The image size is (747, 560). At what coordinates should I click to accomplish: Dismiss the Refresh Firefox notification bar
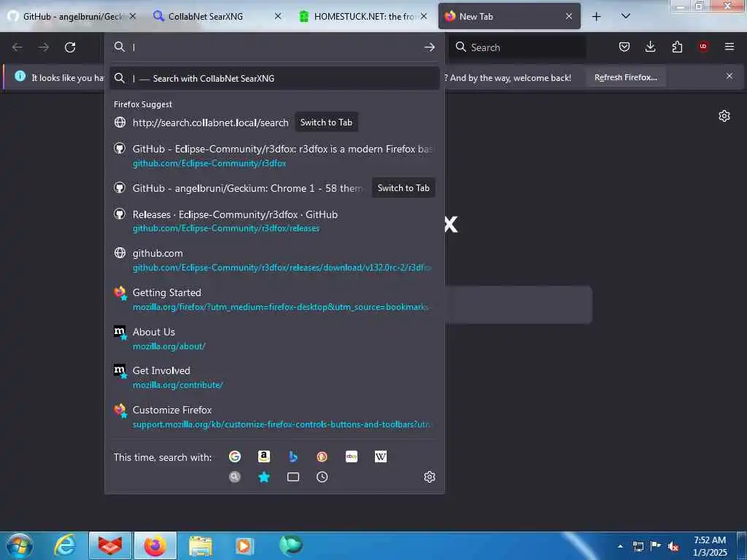[729, 76]
